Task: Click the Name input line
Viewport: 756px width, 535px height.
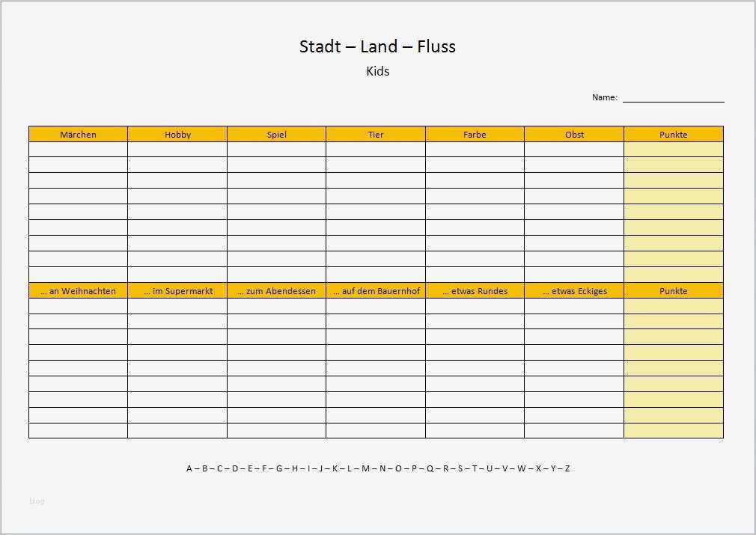Action: pos(673,98)
